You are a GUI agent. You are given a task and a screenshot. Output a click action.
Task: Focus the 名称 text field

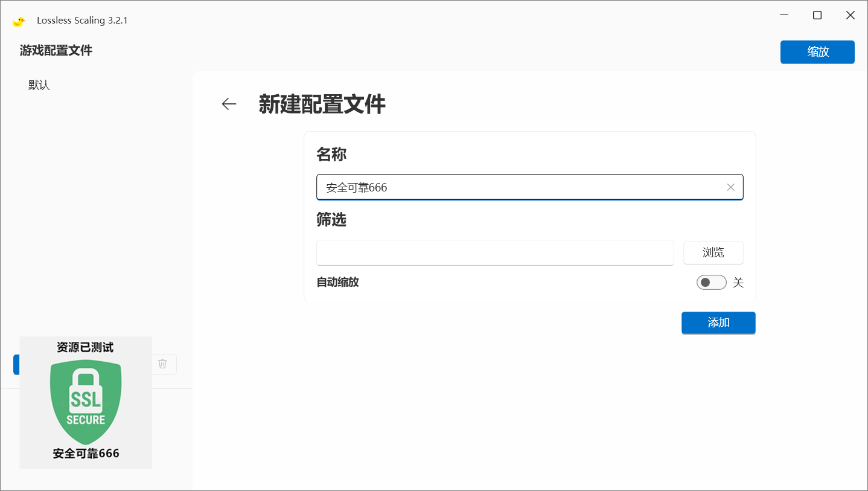click(529, 187)
